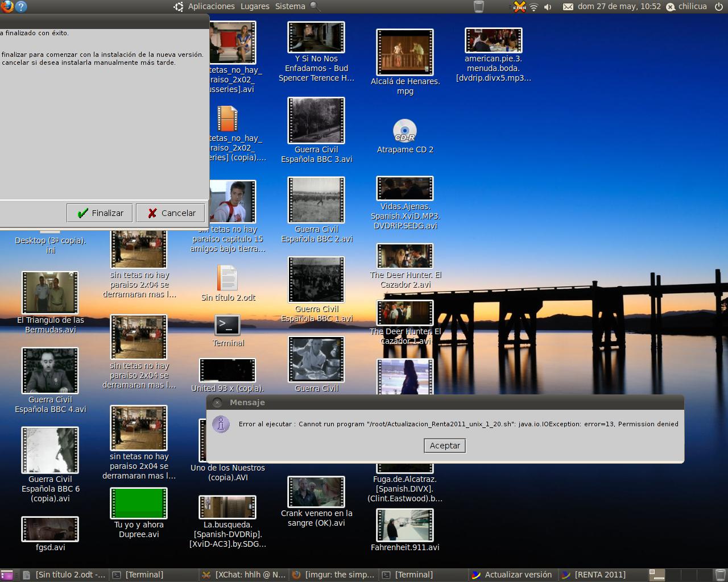Open the mail envelope indicator
The image size is (728, 582).
568,7
